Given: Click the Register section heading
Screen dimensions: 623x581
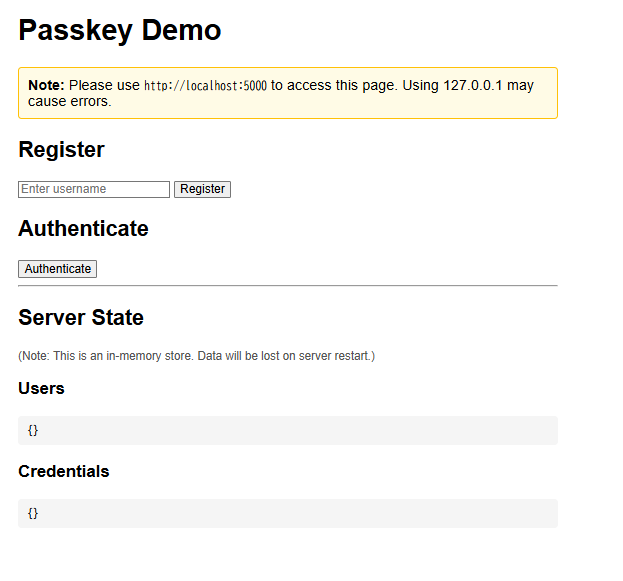Looking at the screenshot, I should [x=61, y=150].
